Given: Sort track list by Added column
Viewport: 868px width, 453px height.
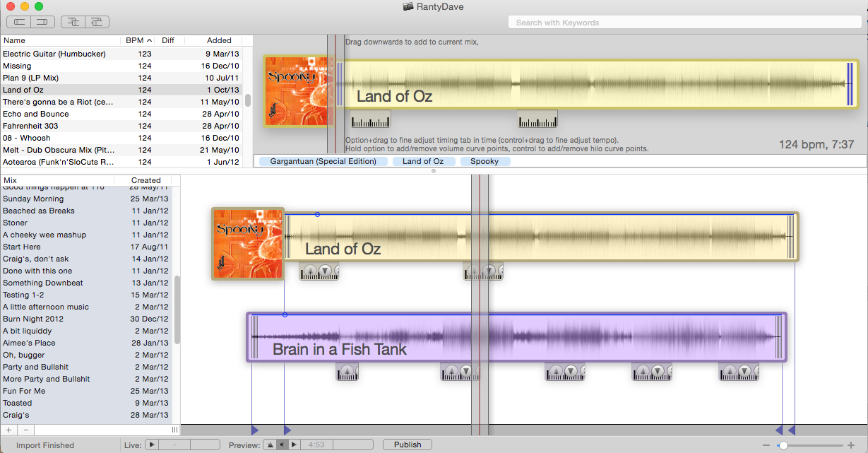Looking at the screenshot, I should (x=212, y=40).
